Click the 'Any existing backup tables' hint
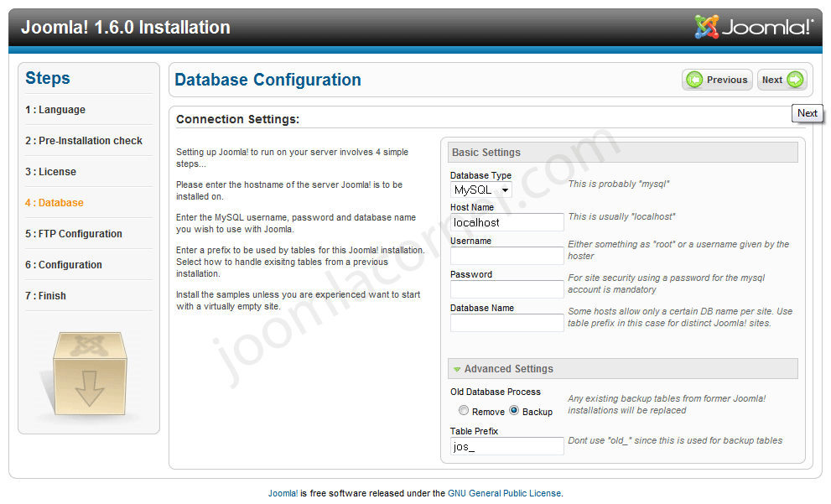The image size is (831, 504). click(667, 404)
